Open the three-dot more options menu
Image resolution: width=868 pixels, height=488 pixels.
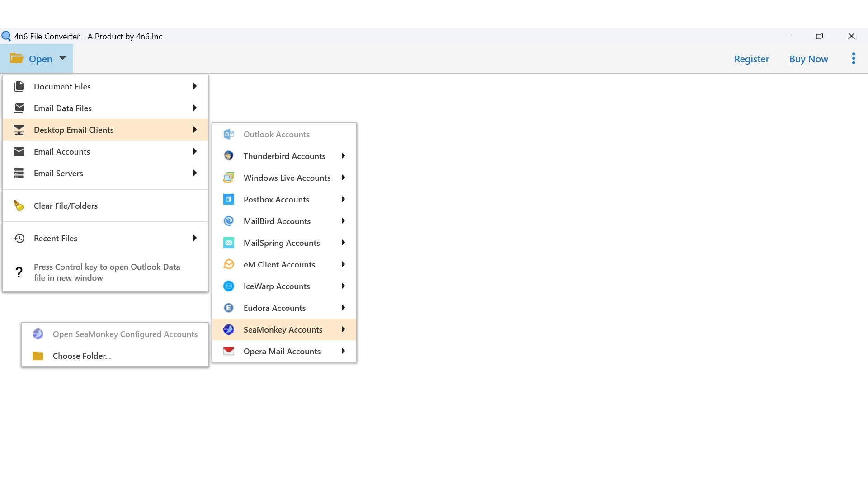tap(854, 58)
